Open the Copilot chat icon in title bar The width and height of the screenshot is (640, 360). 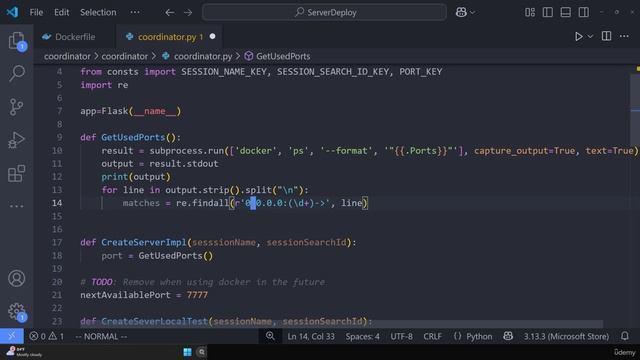click(461, 12)
